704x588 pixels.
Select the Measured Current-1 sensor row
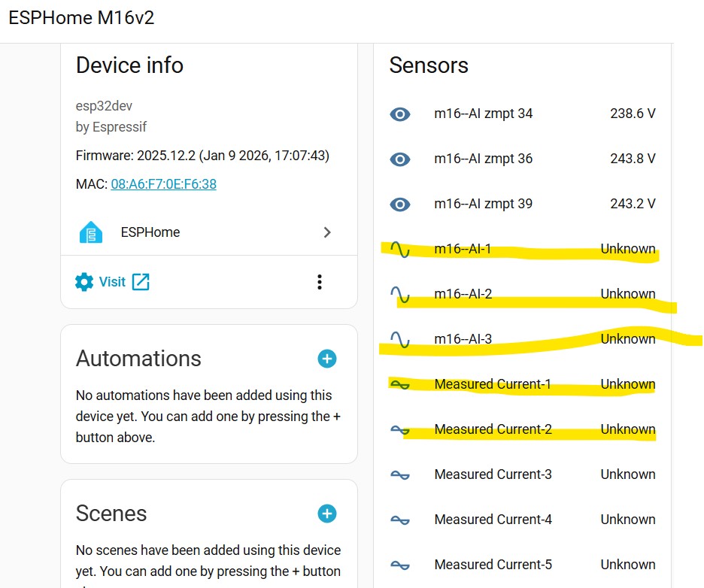point(493,384)
